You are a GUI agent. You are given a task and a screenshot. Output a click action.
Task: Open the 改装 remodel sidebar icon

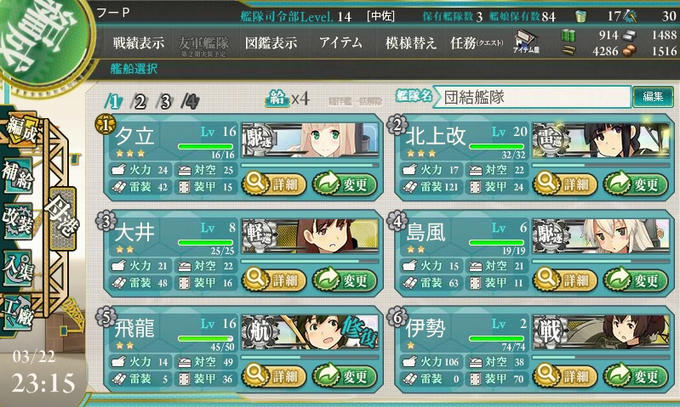pos(18,220)
